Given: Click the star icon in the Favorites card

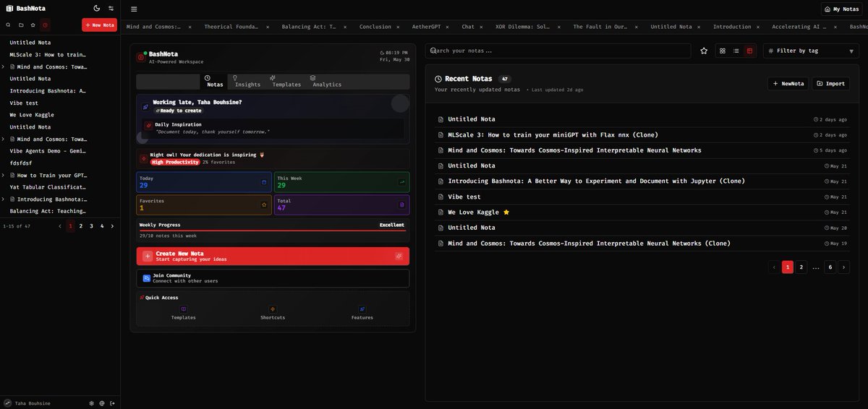Looking at the screenshot, I should coord(264,205).
